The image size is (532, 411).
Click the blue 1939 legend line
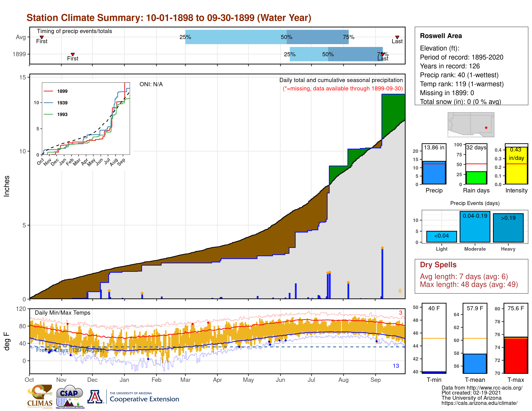[x=48, y=103]
